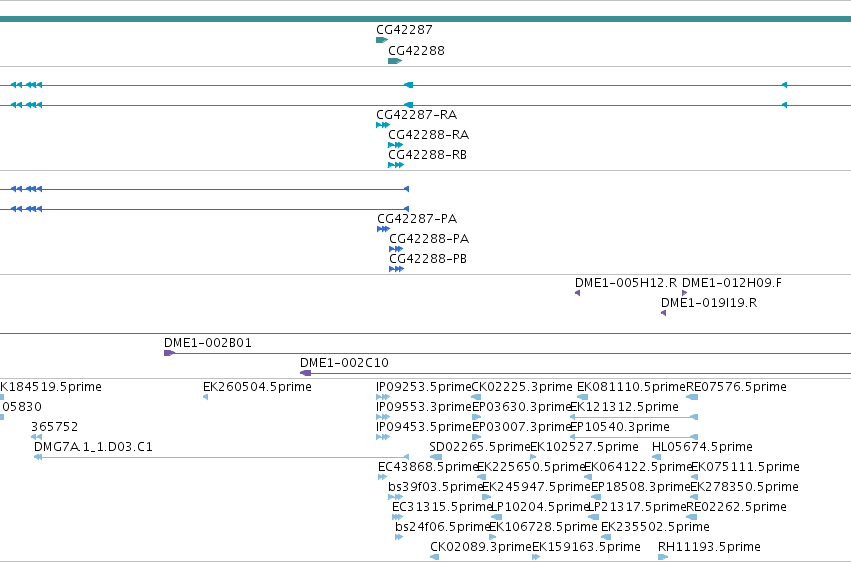Click the 365752 arrow glyph

point(36,437)
